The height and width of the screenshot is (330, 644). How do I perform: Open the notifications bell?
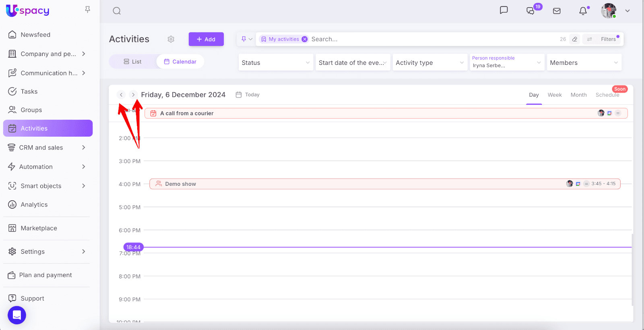[x=583, y=11]
